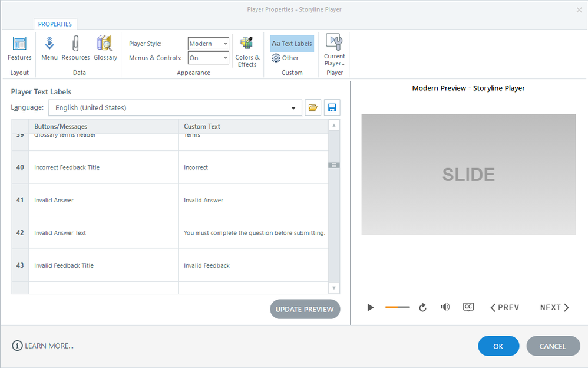The width and height of the screenshot is (588, 368).
Task: Click the preview volume speaker icon
Action: (x=445, y=307)
